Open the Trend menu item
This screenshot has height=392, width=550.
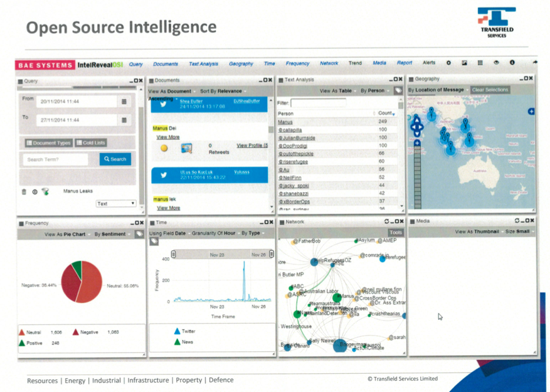click(355, 63)
